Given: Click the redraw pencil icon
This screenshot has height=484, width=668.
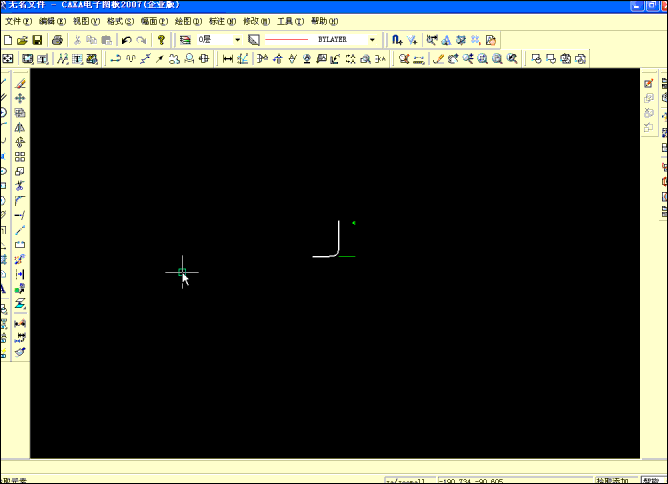Looking at the screenshot, I should pos(438,59).
